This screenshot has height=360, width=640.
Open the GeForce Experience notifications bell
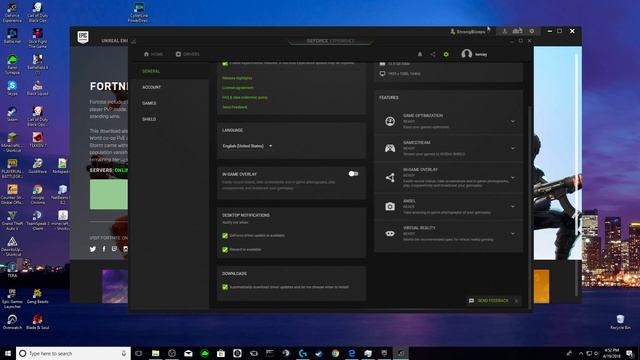(x=420, y=54)
